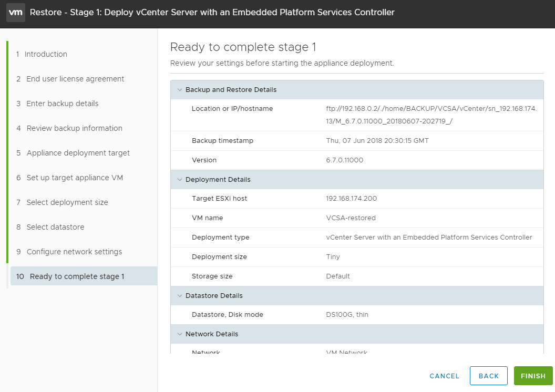The image size is (555, 392).
Task: Collapse the Network Details section
Action: point(180,334)
